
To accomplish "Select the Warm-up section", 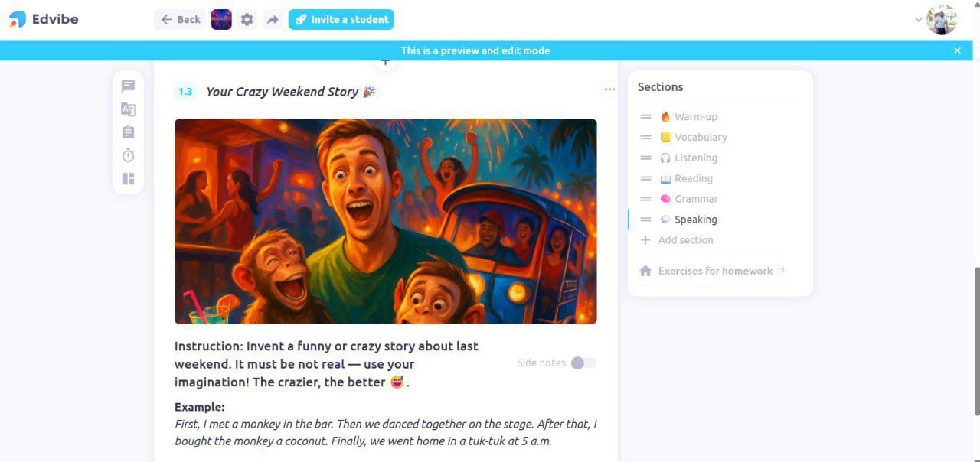I will [x=688, y=117].
